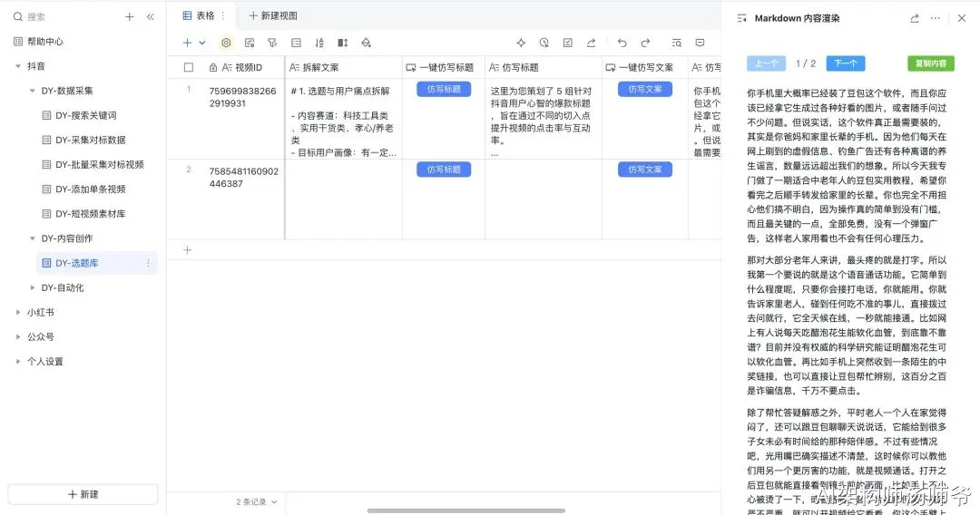Image resolution: width=980 pixels, height=515 pixels.
Task: Expand the DY-自动化 folder
Action: (33, 287)
